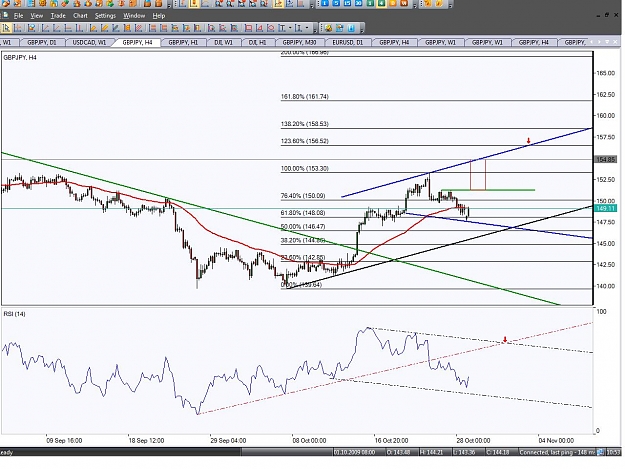Click the GBPJPY, H4 chart title label
This screenshot has width=625, height=469.
20,58
